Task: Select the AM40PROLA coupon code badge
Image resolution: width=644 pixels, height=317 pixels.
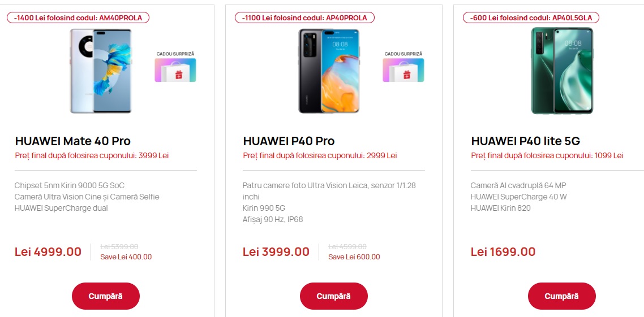Action: (78, 18)
